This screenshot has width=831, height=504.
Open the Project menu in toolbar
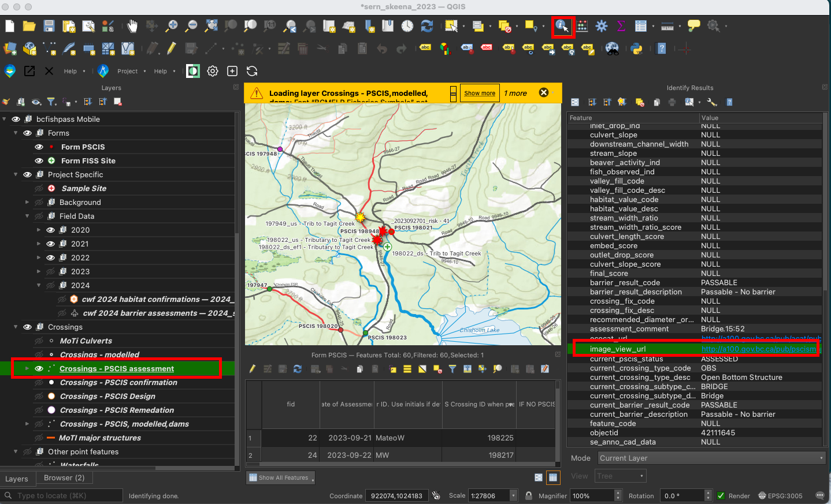[128, 71]
